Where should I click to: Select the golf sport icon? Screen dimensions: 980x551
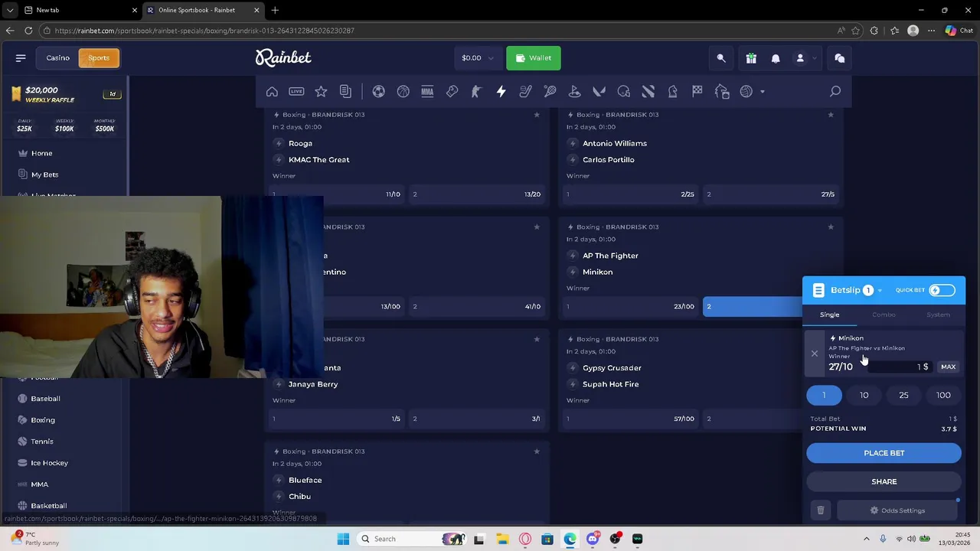point(574,92)
